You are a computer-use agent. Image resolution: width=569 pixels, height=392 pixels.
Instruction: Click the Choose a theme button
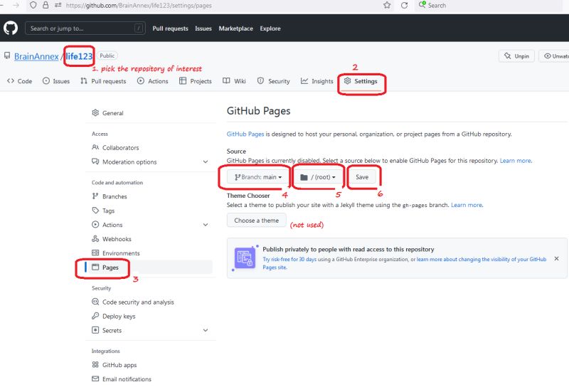(x=257, y=221)
